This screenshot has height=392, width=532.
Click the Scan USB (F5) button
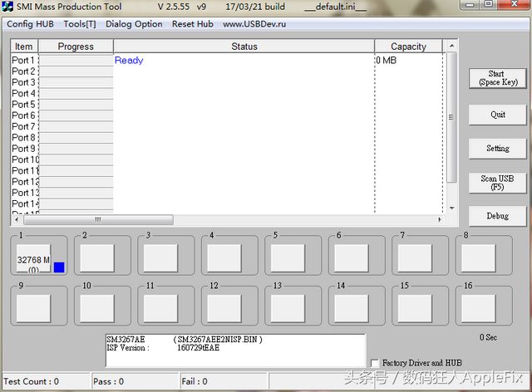pyautogui.click(x=498, y=183)
